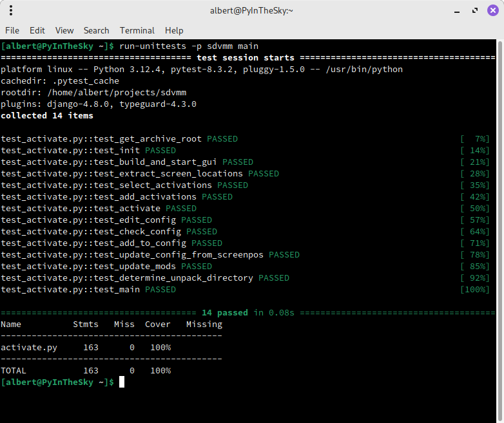This screenshot has width=504, height=423.
Task: Click the 'Cover' coverage column header
Action: click(x=157, y=324)
